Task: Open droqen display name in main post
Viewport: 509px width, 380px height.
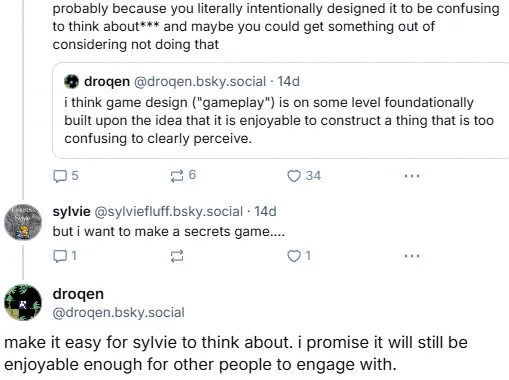Action: tap(78, 294)
